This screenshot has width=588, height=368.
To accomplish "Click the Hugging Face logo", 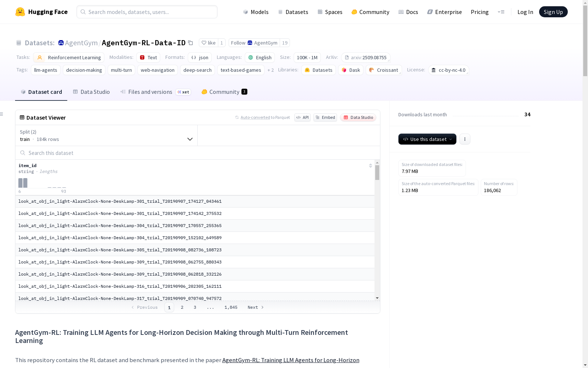I will 41,12.
